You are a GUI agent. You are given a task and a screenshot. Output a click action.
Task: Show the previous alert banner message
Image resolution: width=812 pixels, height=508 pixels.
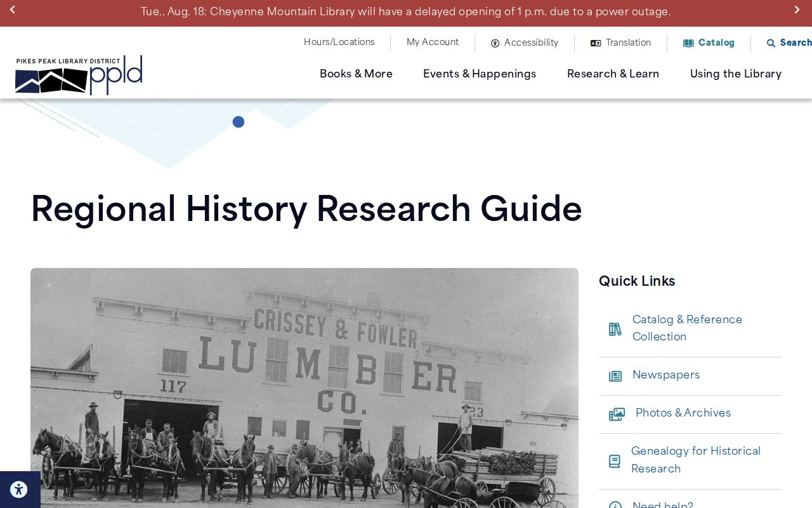pyautogui.click(x=12, y=10)
